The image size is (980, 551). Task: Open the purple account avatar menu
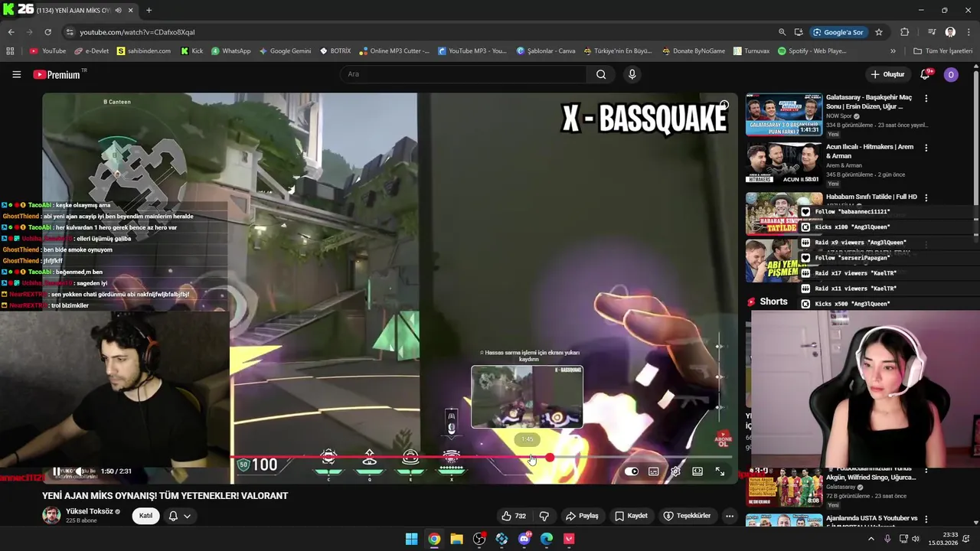[951, 74]
